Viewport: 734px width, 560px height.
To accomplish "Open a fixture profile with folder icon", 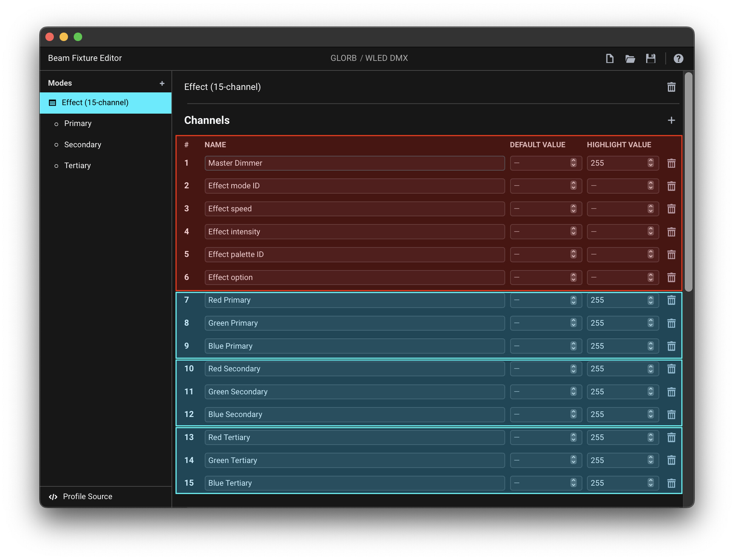I will 630,58.
